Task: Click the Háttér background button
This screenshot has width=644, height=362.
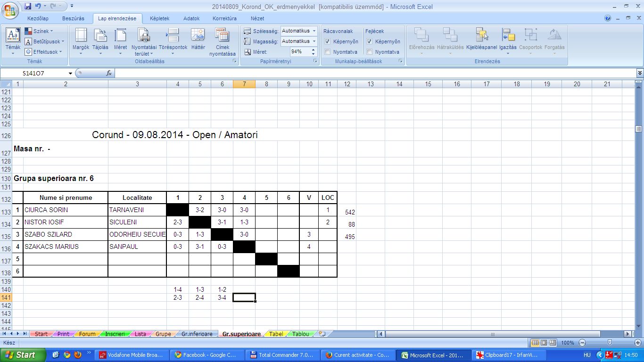Action: pos(198,40)
